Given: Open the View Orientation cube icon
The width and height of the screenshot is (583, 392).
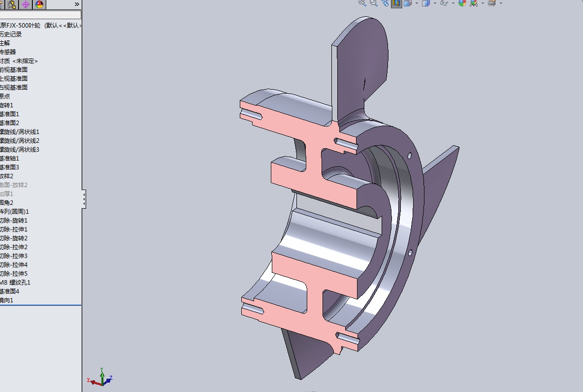Looking at the screenshot, I should [408, 3].
